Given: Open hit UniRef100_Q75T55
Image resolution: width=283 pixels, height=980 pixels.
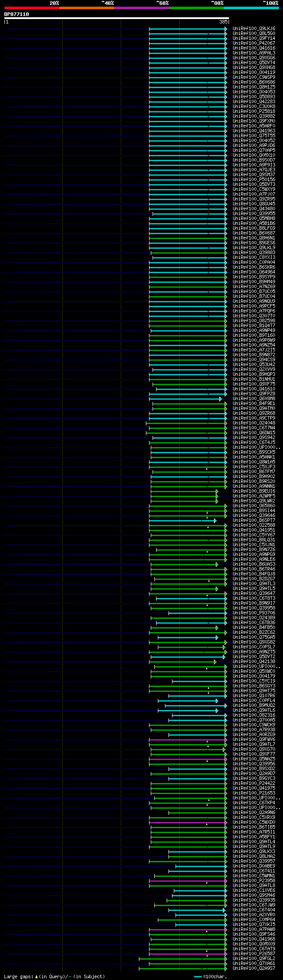Looking at the screenshot, I should pos(254,135).
